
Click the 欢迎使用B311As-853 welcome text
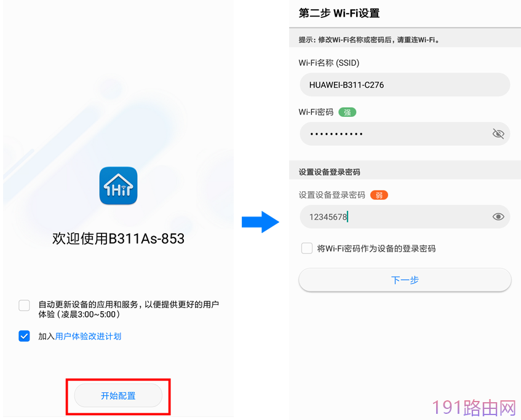pos(118,239)
